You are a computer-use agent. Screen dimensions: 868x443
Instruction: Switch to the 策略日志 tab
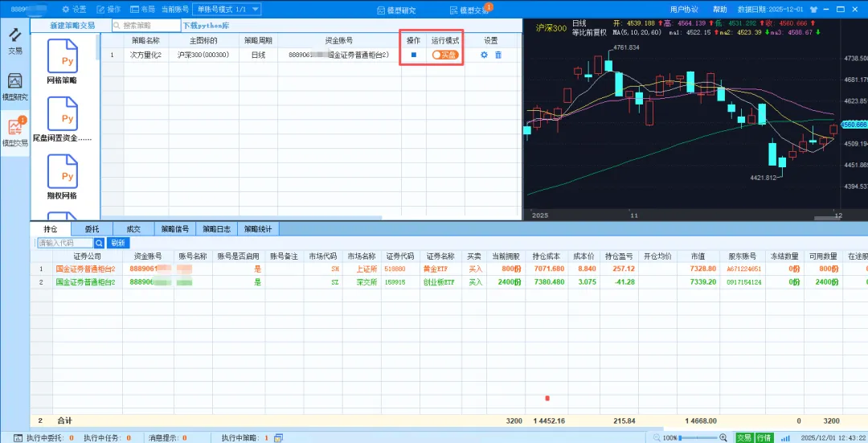[x=216, y=228]
